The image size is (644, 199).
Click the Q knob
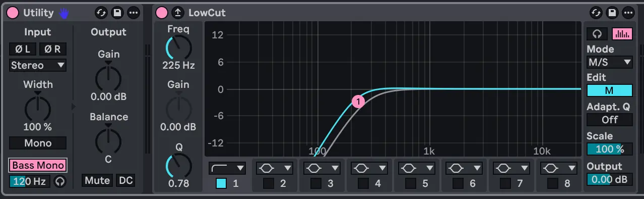coord(178,166)
